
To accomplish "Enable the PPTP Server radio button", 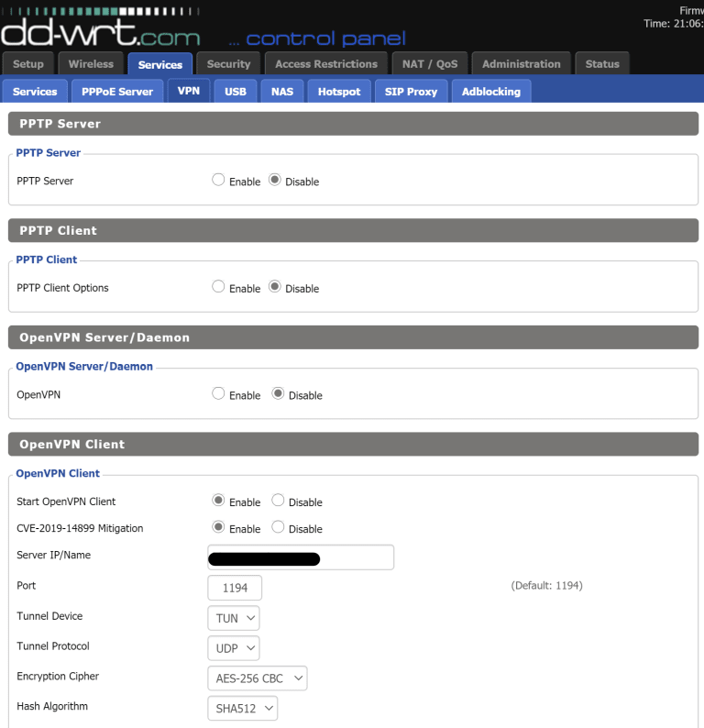I will tap(218, 180).
